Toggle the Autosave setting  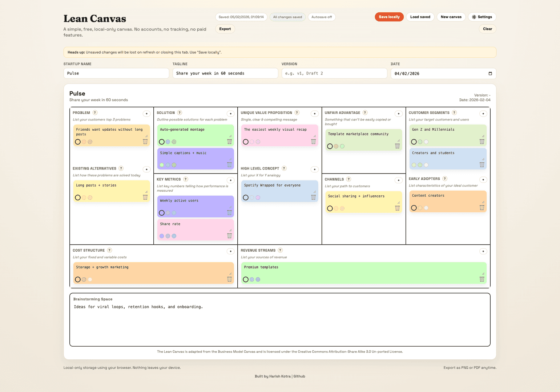(x=321, y=17)
